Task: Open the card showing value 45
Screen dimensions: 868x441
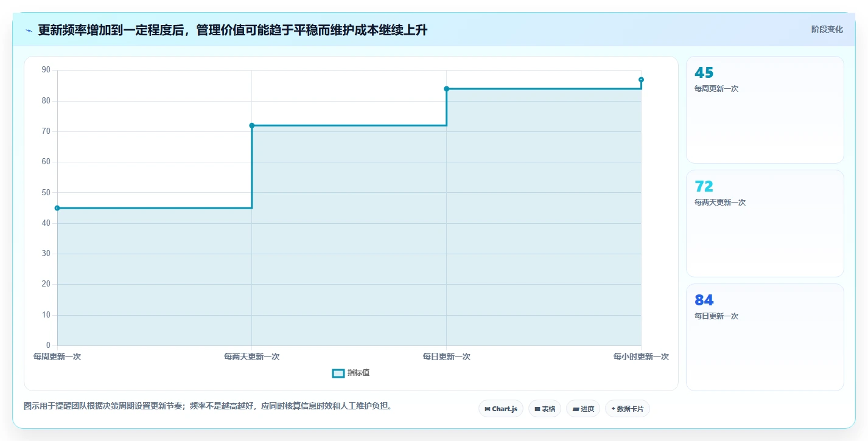Action: click(765, 109)
